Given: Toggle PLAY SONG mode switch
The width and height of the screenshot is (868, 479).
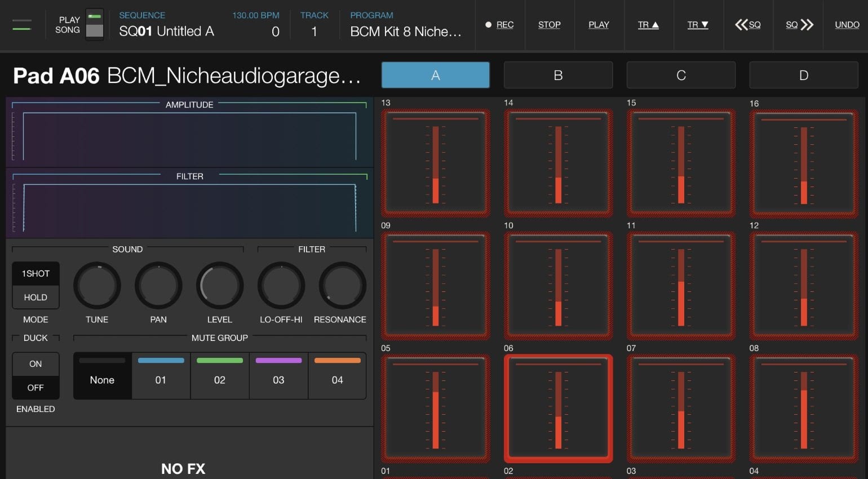Looking at the screenshot, I should (x=94, y=25).
